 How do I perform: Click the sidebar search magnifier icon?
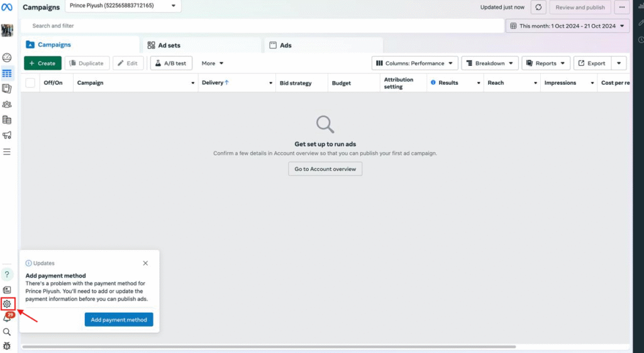7,332
